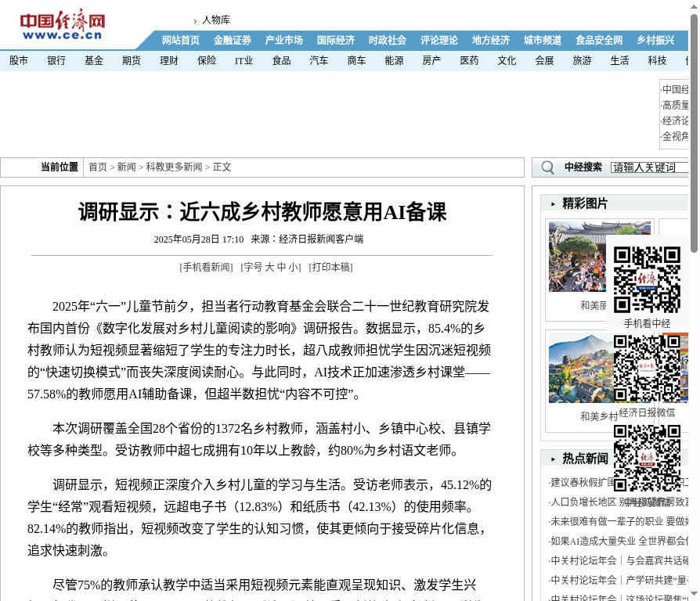Click the bottom QR code image
The height and width of the screenshot is (601, 700).
647,458
